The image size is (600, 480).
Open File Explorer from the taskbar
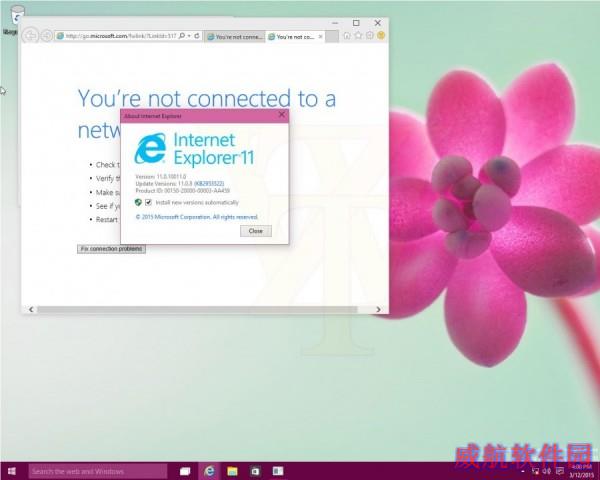click(x=232, y=471)
